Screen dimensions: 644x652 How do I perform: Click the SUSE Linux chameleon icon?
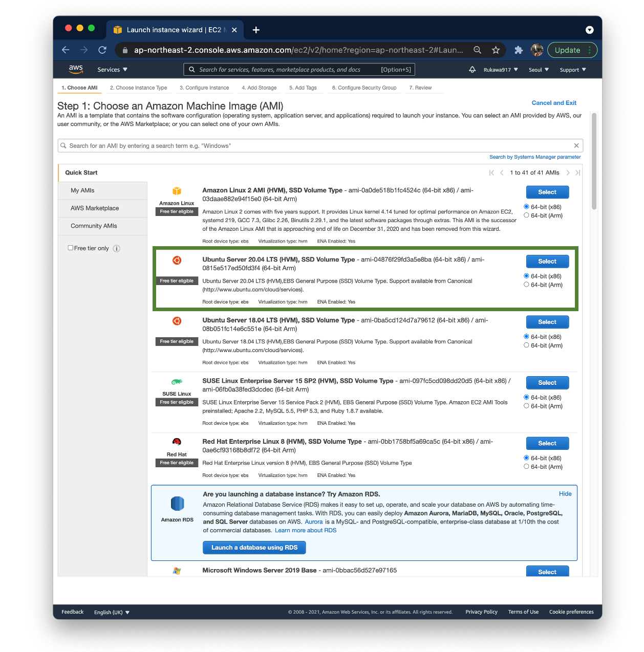click(177, 382)
